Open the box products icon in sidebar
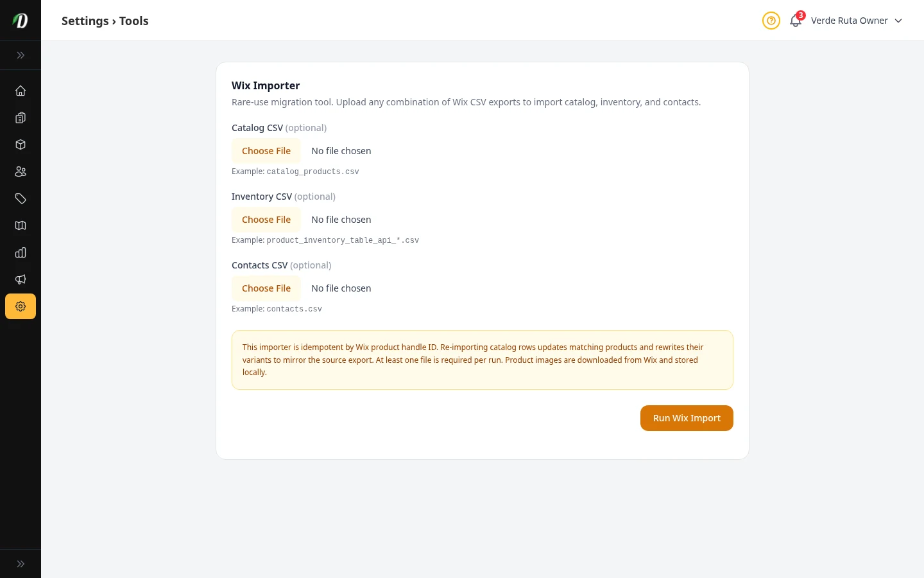Viewport: 924px width, 578px height. click(21, 144)
